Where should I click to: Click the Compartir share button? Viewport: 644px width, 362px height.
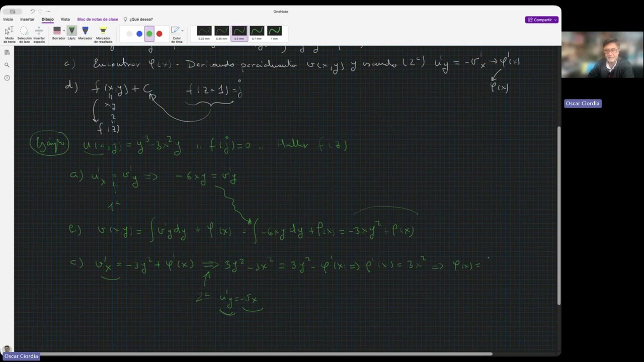[x=541, y=20]
